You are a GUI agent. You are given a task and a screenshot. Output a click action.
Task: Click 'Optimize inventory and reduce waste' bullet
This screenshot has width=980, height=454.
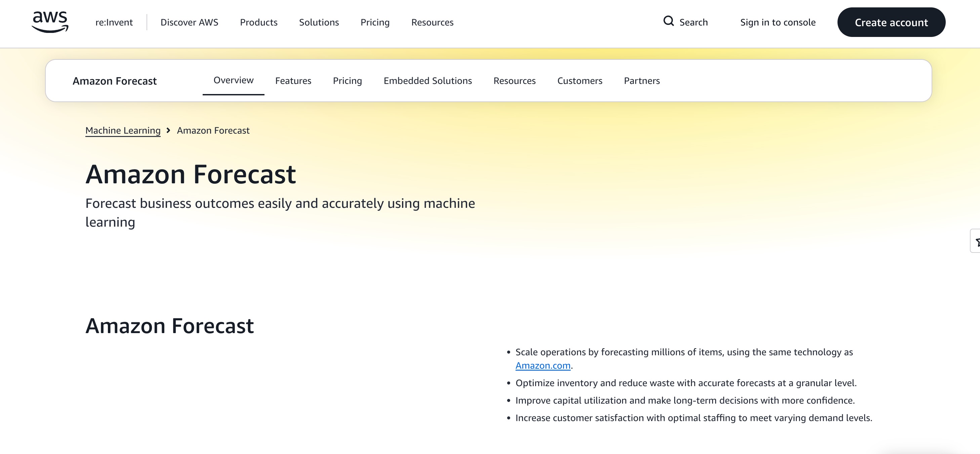click(686, 383)
